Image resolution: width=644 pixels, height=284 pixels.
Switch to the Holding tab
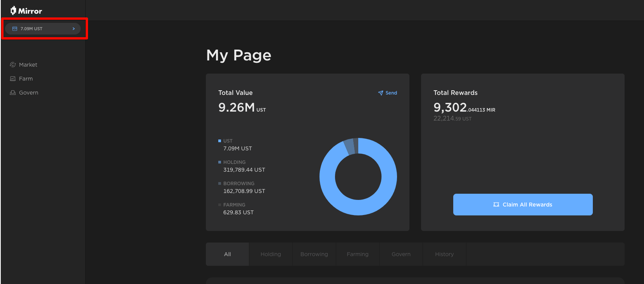271,254
